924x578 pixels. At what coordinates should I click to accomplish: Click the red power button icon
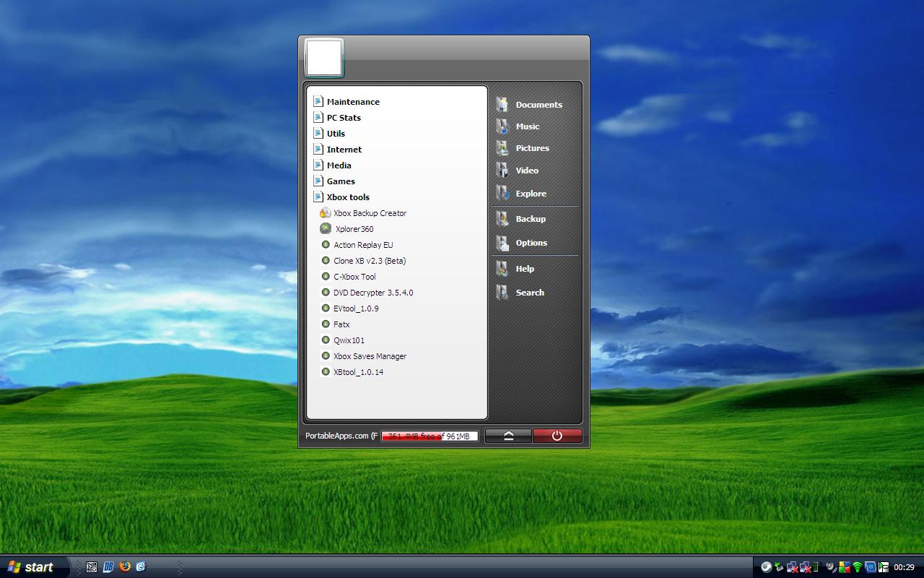pos(557,436)
